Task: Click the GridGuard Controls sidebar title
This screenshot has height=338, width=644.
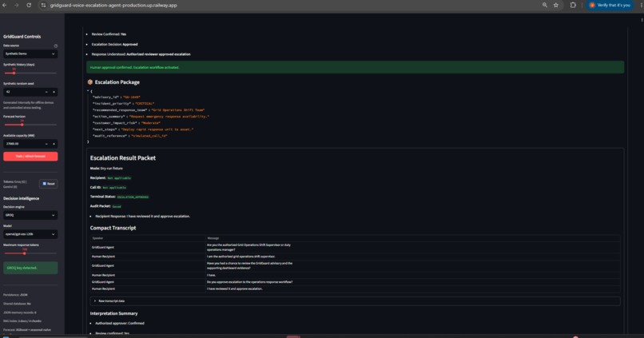Action: point(22,37)
